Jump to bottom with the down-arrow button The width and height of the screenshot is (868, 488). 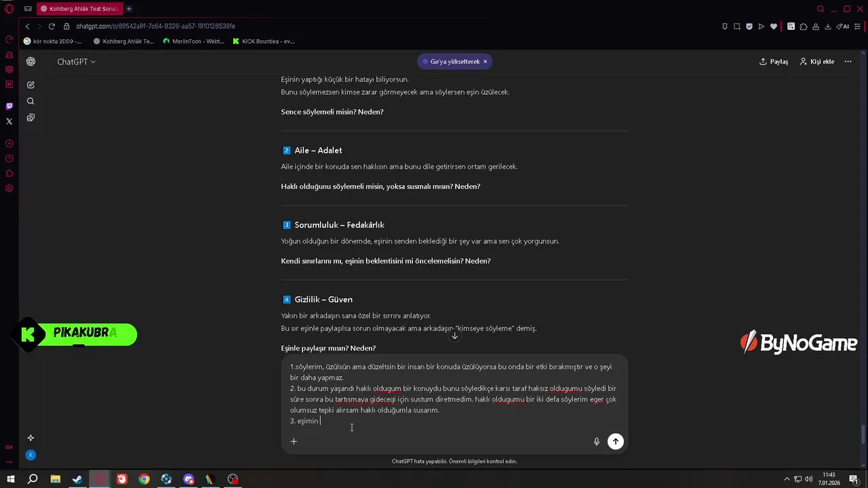454,335
